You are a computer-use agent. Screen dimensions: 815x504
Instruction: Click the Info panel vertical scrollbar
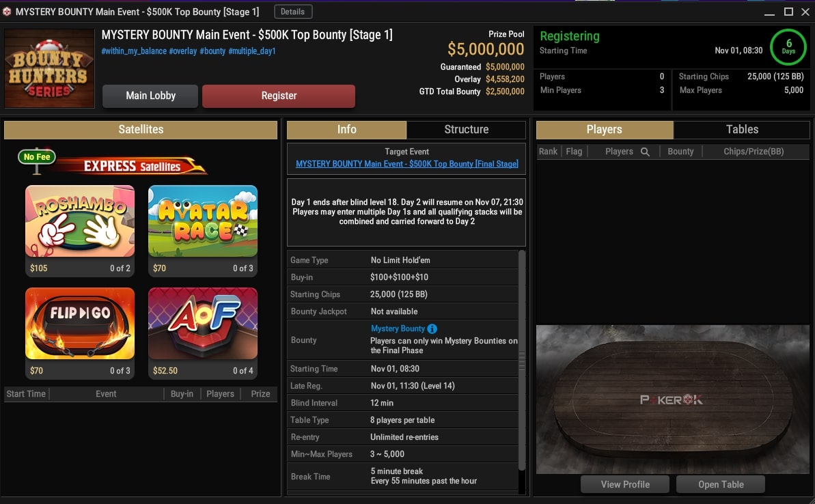pos(522,359)
